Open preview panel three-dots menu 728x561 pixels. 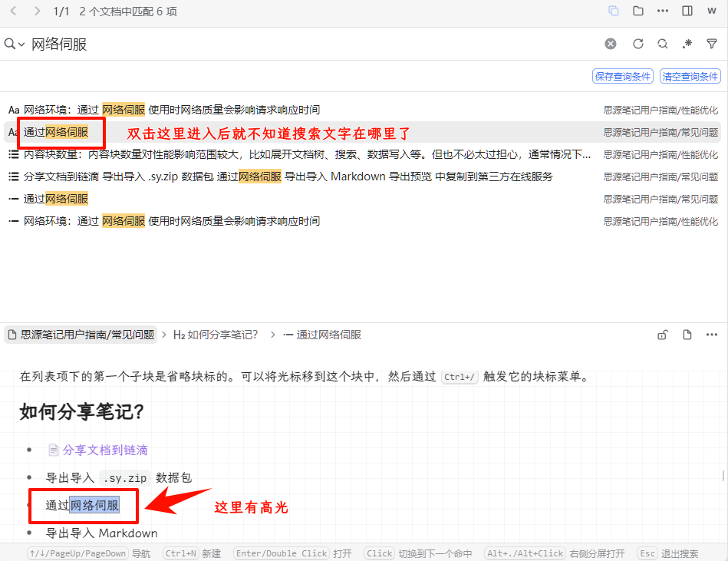tap(712, 335)
